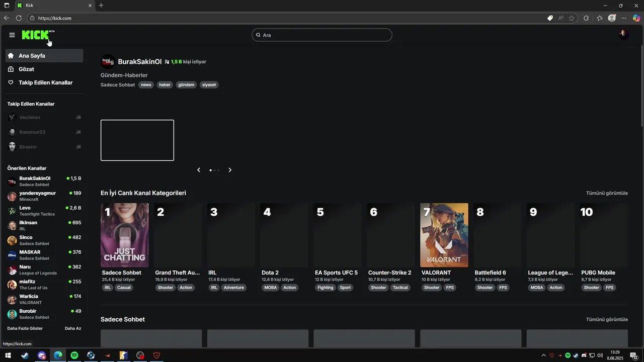Open Levo's channel avatar in sidebar
This screenshot has width=644, height=362.
(12, 211)
